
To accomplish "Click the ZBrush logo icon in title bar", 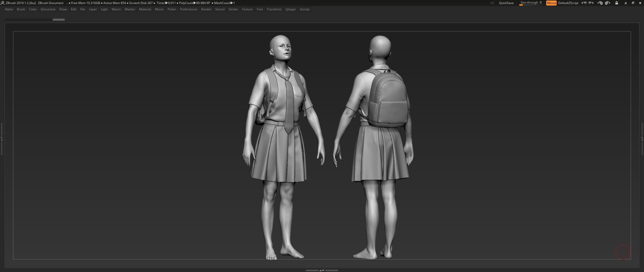I will pyautogui.click(x=3, y=3).
